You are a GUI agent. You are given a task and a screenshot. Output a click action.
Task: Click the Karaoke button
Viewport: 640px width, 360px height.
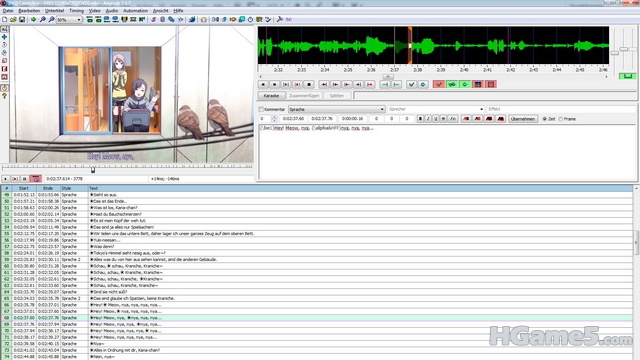(x=271, y=96)
